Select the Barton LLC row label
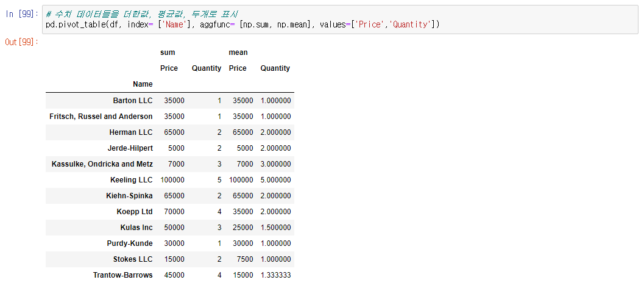644x288 pixels. click(x=133, y=101)
